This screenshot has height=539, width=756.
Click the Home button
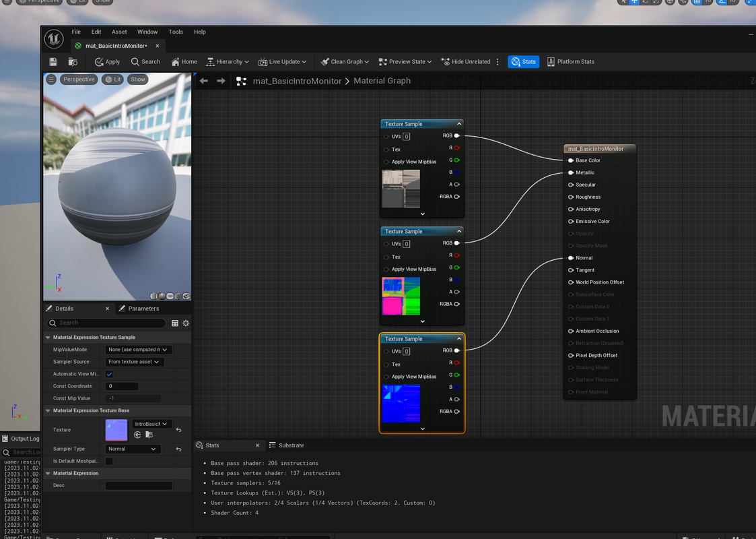pos(184,62)
